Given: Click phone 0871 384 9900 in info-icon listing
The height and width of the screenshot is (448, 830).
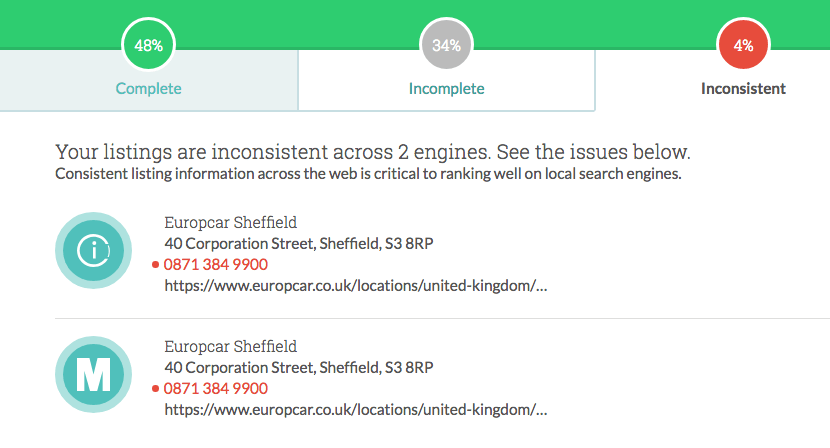Looking at the screenshot, I should coord(215,265).
